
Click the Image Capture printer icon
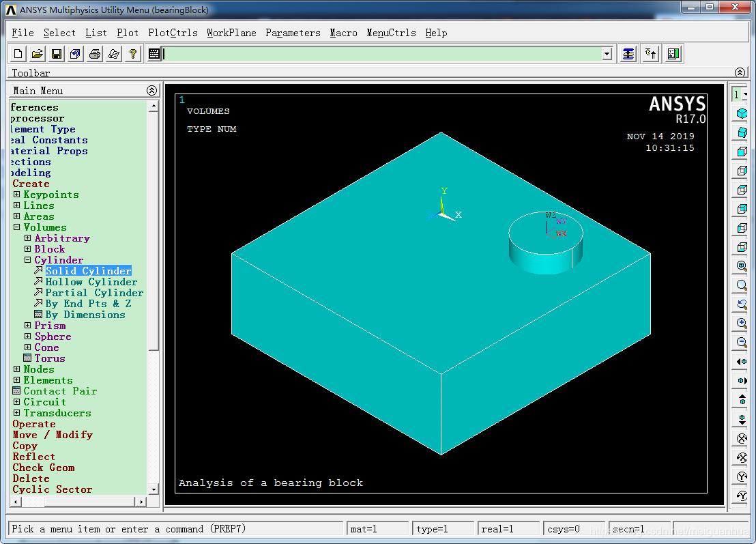coord(94,54)
